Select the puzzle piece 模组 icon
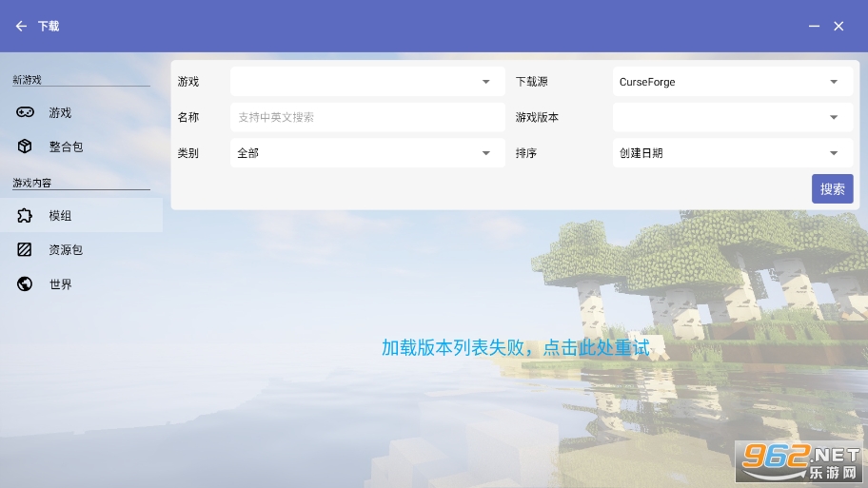 pos(25,216)
